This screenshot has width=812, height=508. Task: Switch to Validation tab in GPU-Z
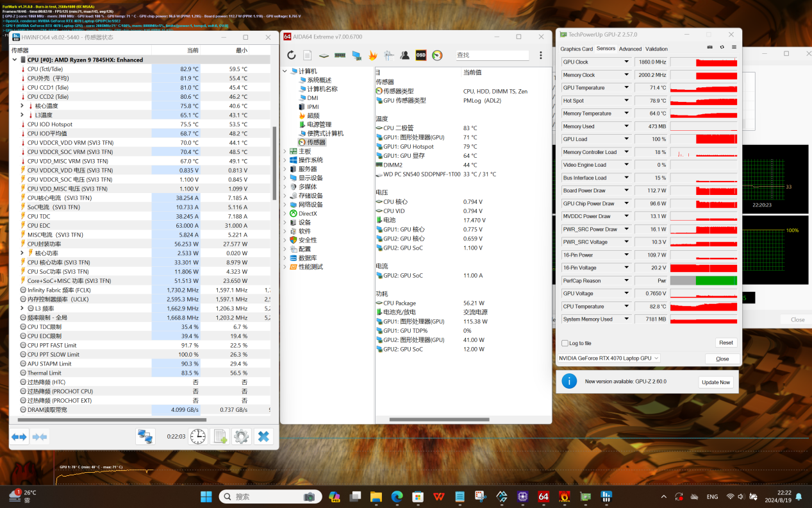656,49
